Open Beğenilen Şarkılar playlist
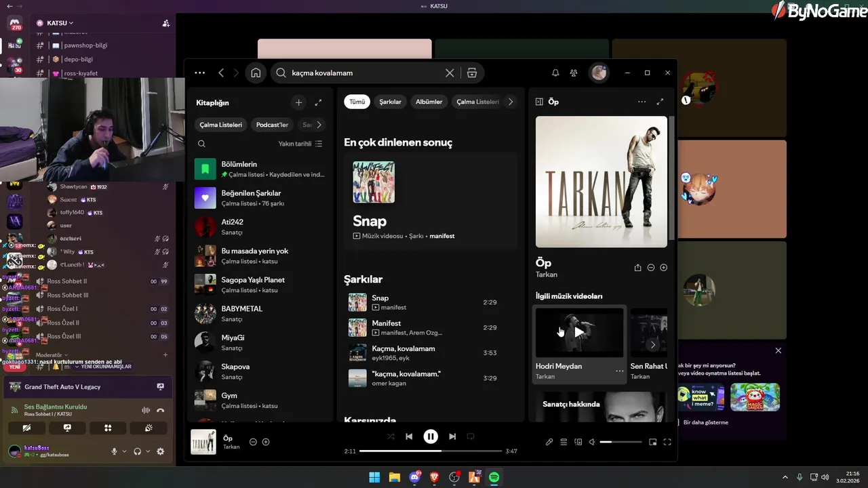Screen dimensions: 868x488 [260, 198]
